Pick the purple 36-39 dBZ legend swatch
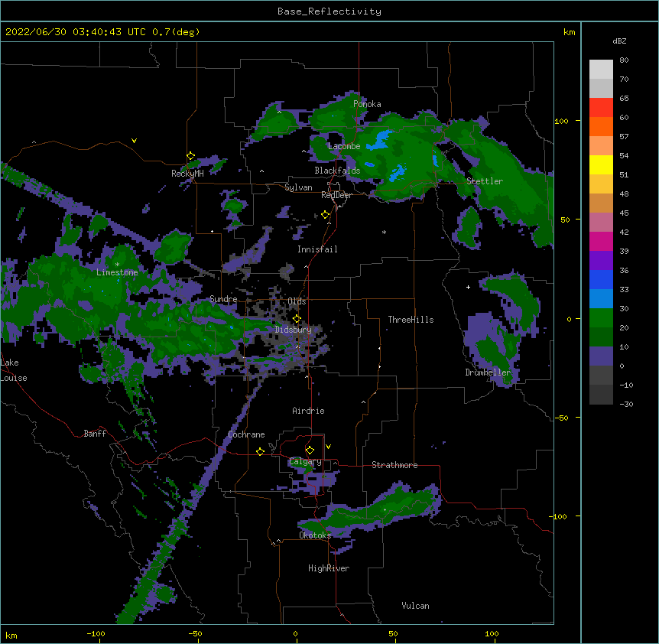This screenshot has height=644, width=659. click(x=601, y=261)
